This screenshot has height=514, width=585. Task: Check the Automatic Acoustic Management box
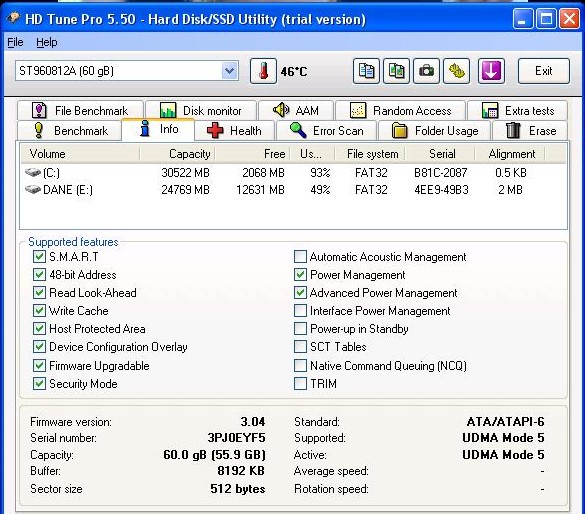(x=300, y=257)
